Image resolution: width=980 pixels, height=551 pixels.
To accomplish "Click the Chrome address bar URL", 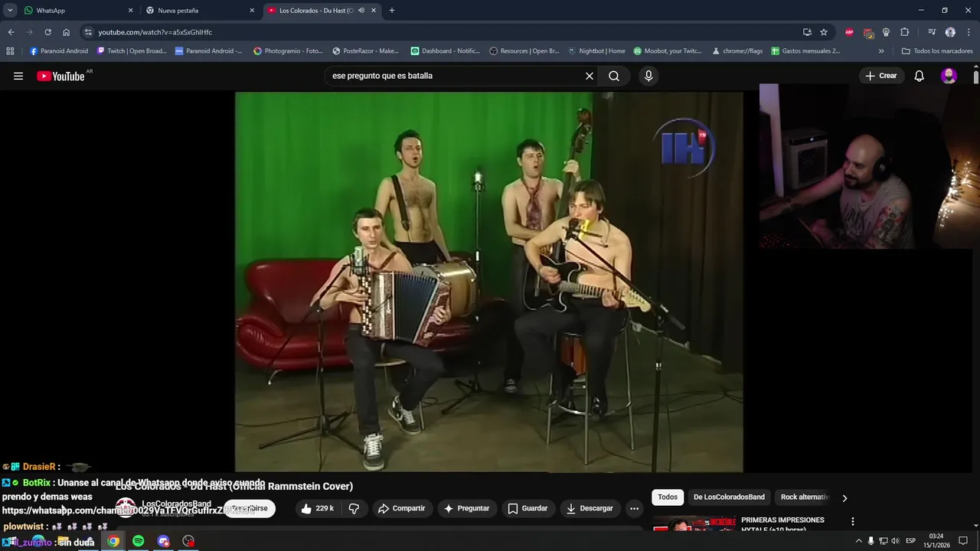I will 155,32.
